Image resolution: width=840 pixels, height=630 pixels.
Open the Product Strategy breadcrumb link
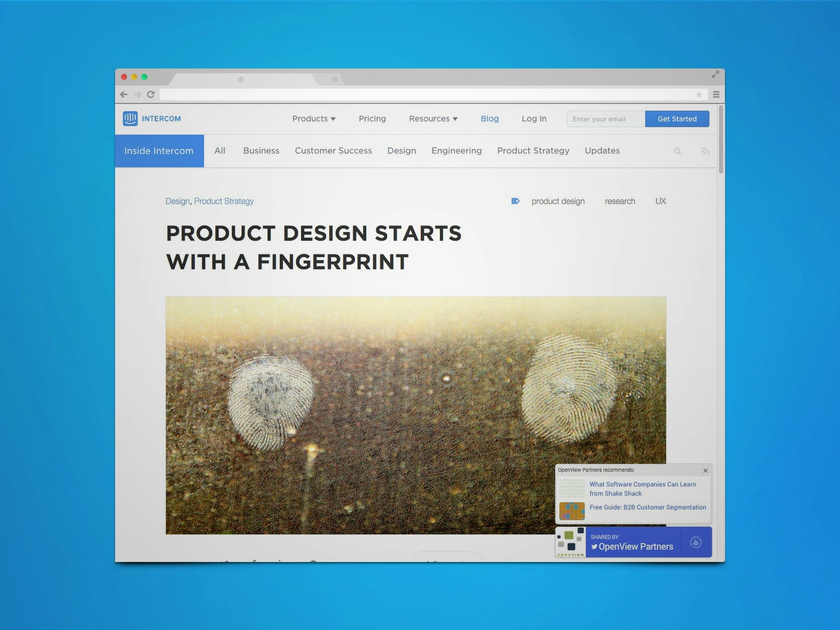coord(224,201)
